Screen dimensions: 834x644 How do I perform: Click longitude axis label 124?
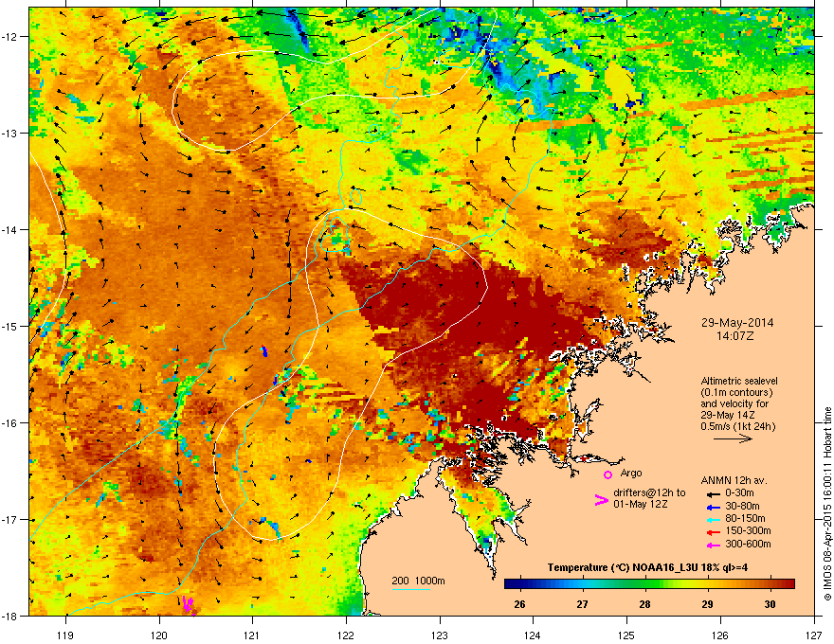click(x=533, y=635)
